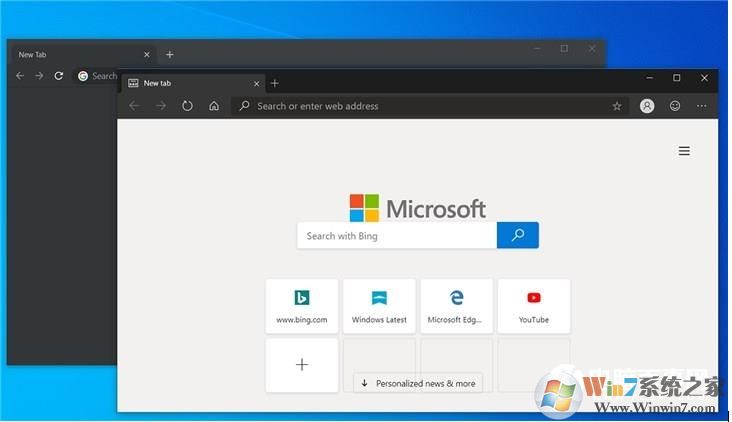This screenshot has width=732, height=422.
Task: Close the back window's New Tab
Action: (147, 55)
